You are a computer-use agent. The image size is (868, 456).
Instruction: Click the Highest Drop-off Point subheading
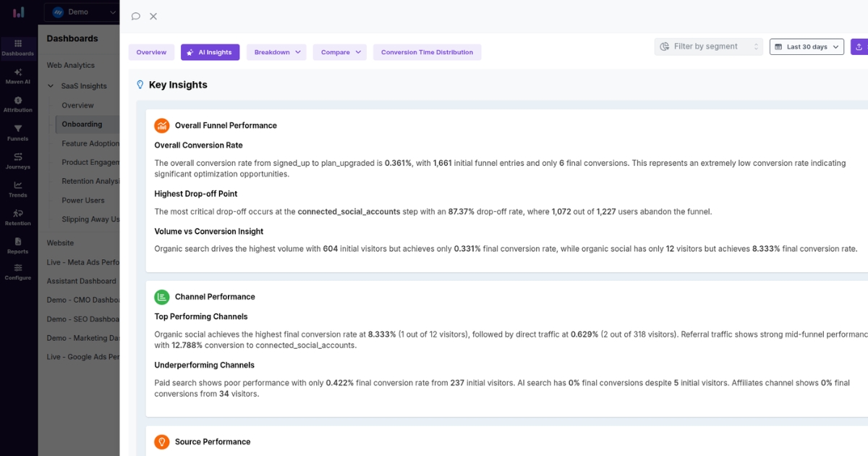click(x=195, y=194)
